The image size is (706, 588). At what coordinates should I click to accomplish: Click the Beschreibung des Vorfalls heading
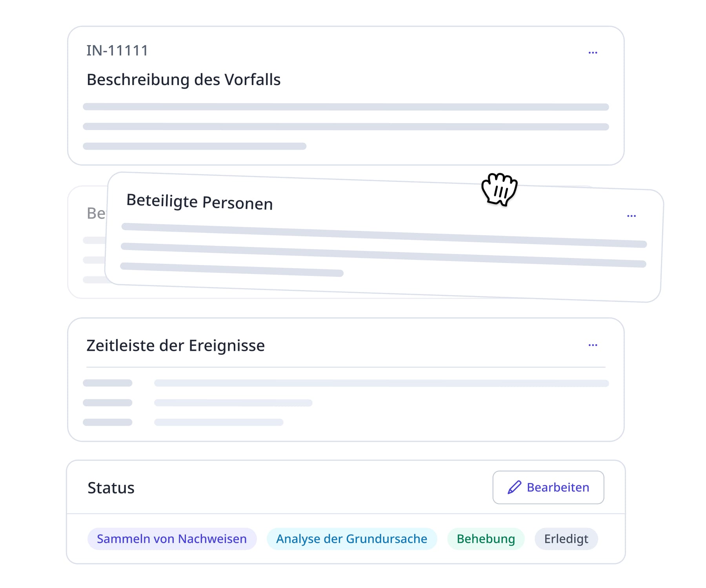click(x=184, y=80)
